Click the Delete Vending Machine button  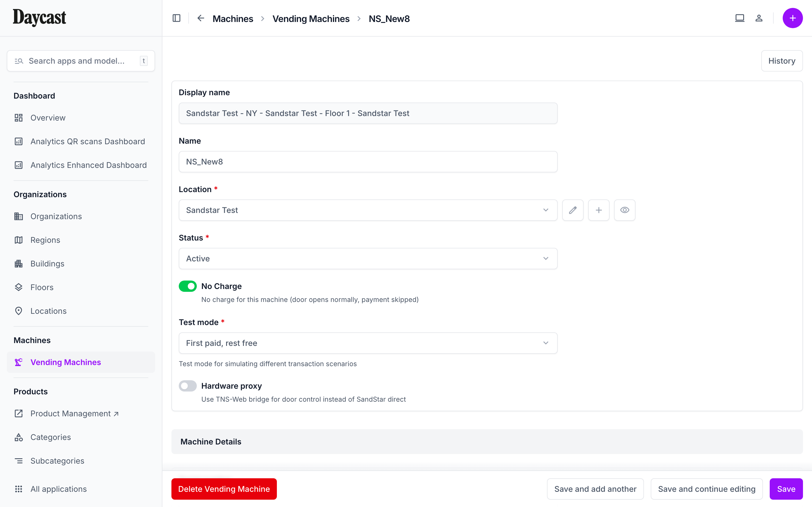224,489
